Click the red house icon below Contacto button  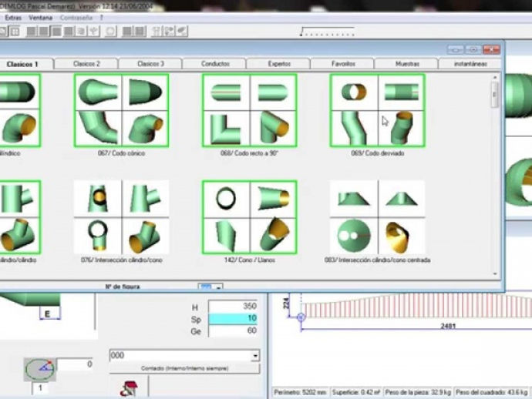129,389
